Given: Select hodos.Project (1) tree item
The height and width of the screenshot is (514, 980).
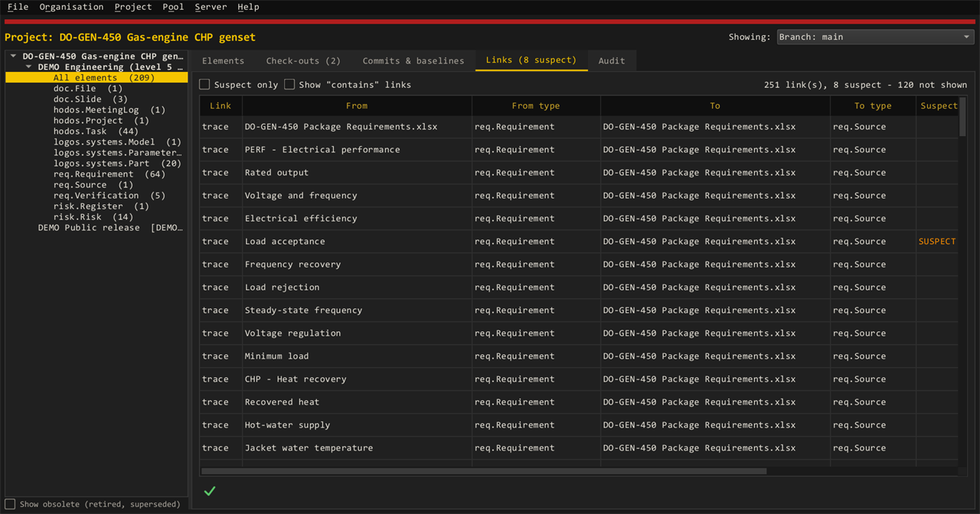Looking at the screenshot, I should [x=101, y=120].
